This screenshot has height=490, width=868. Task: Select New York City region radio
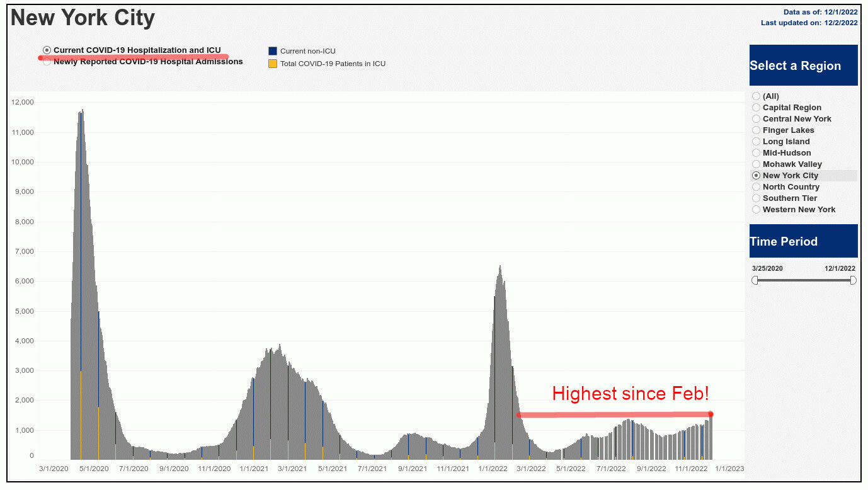click(756, 176)
